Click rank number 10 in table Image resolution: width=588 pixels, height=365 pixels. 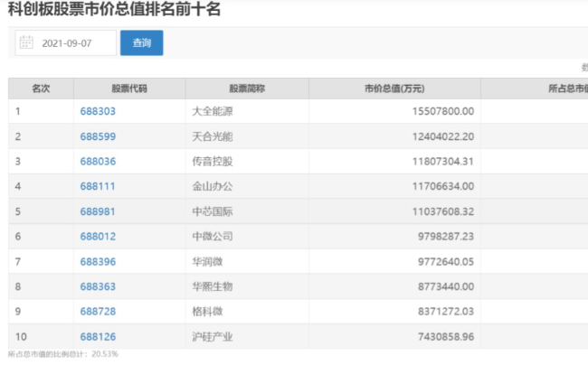point(21,337)
